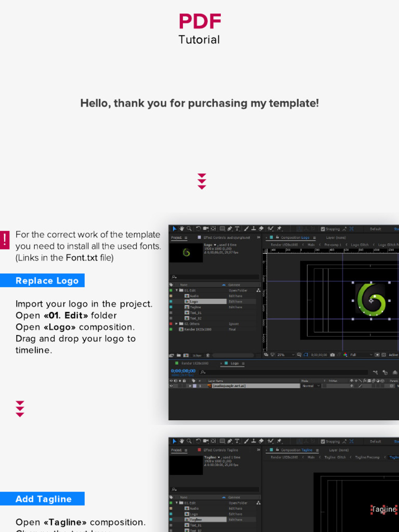399x532 pixels.
Task: Click the Show Channel color icon
Action: point(345,355)
